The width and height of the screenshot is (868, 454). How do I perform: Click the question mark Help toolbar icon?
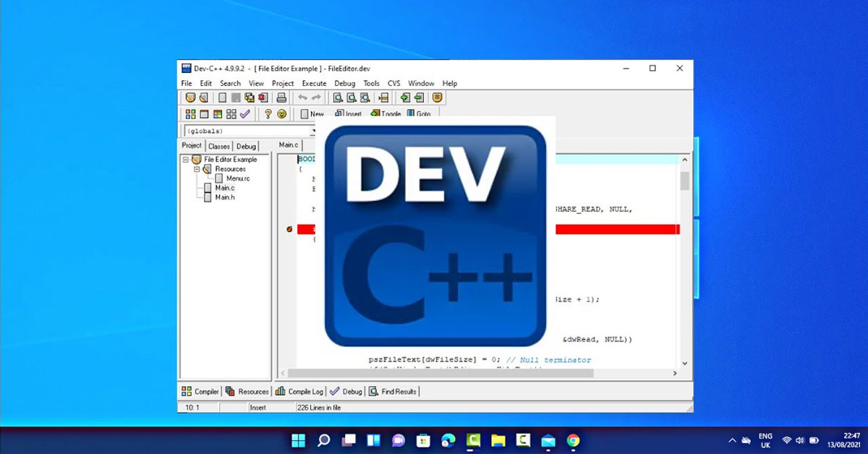(268, 113)
